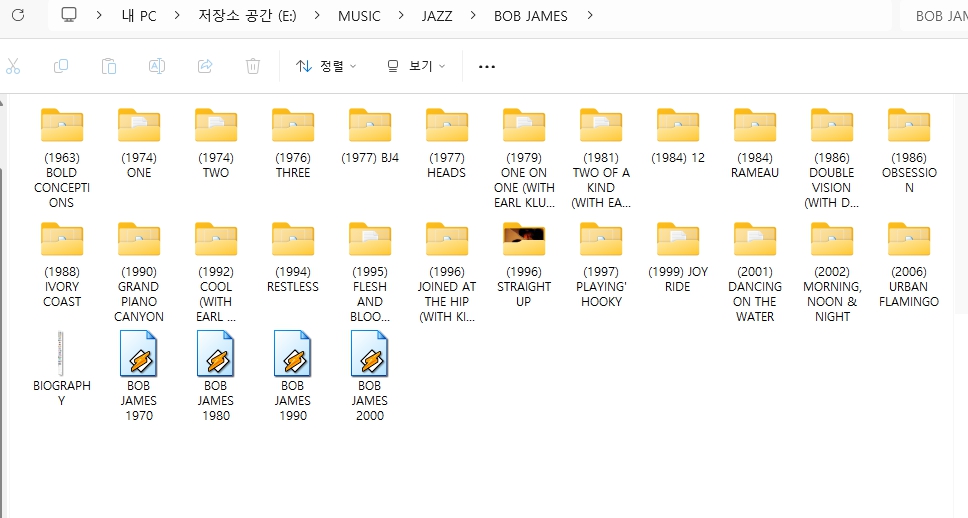Click the monitor icon in address bar
The image size is (968, 518).
[69, 16]
